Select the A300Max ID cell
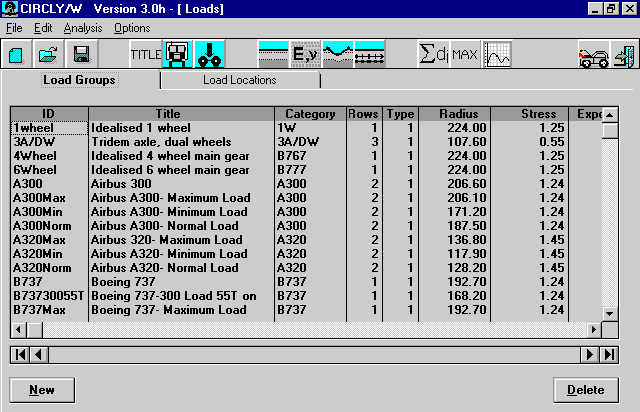Image resolution: width=640 pixels, height=412 pixels. coord(49,198)
